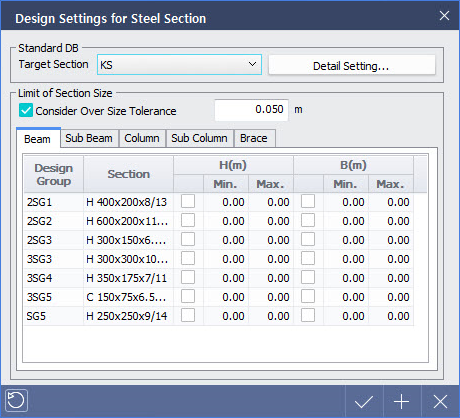Enable H limit checkbox for SG5
The image size is (460, 418).
(x=188, y=315)
